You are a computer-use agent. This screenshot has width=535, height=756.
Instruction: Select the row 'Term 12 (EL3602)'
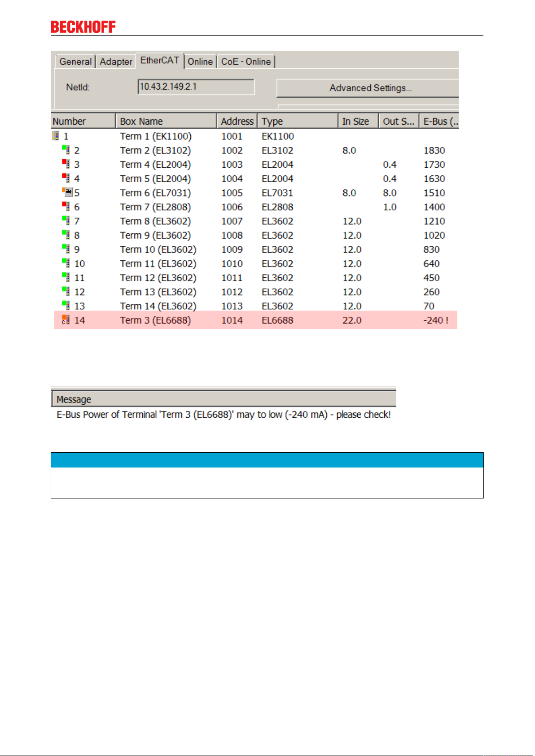click(x=254, y=278)
